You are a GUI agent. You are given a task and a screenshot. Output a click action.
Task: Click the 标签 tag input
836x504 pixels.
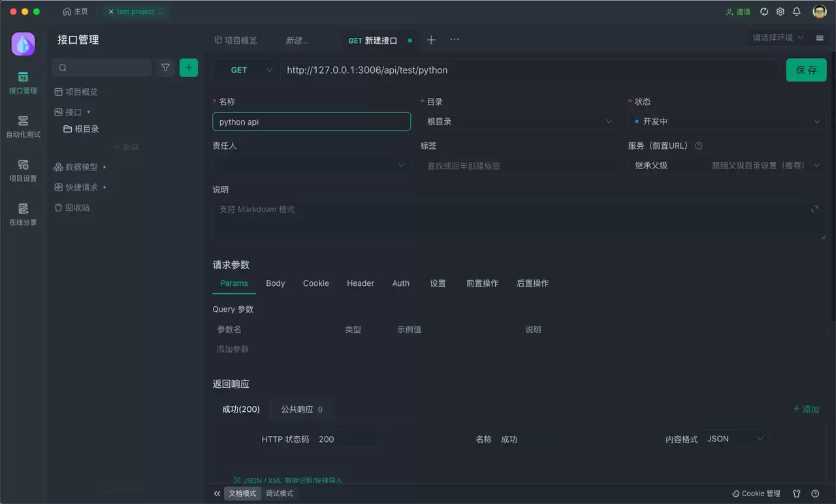[x=519, y=166]
